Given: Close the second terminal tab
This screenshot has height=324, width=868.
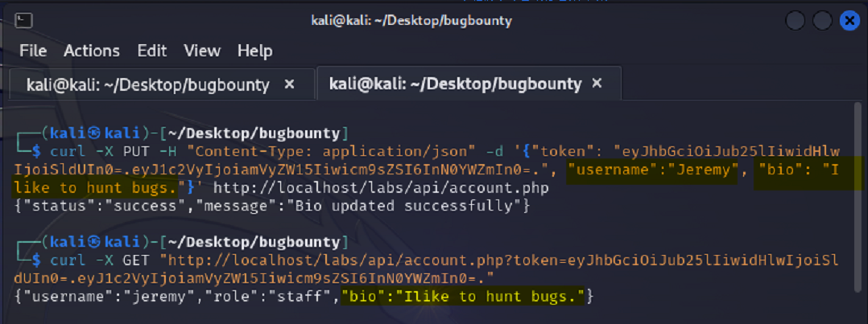Looking at the screenshot, I should pos(597,84).
